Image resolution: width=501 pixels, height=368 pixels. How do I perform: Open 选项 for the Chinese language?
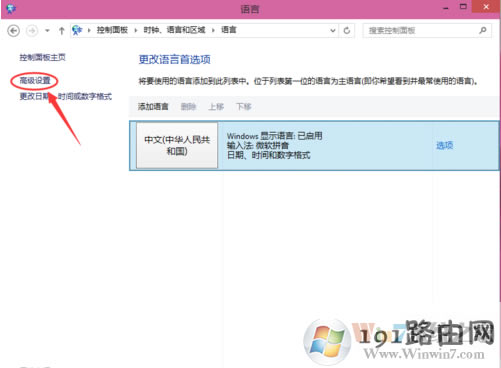click(x=444, y=145)
